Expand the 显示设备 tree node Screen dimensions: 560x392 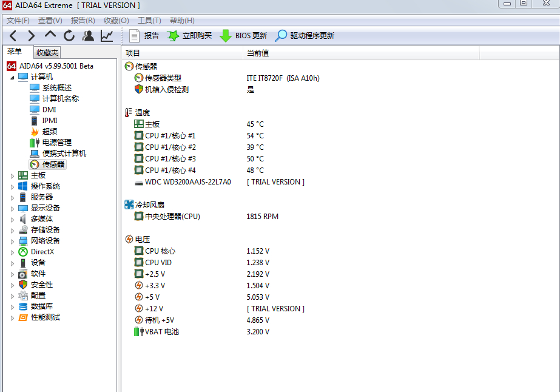[12, 208]
